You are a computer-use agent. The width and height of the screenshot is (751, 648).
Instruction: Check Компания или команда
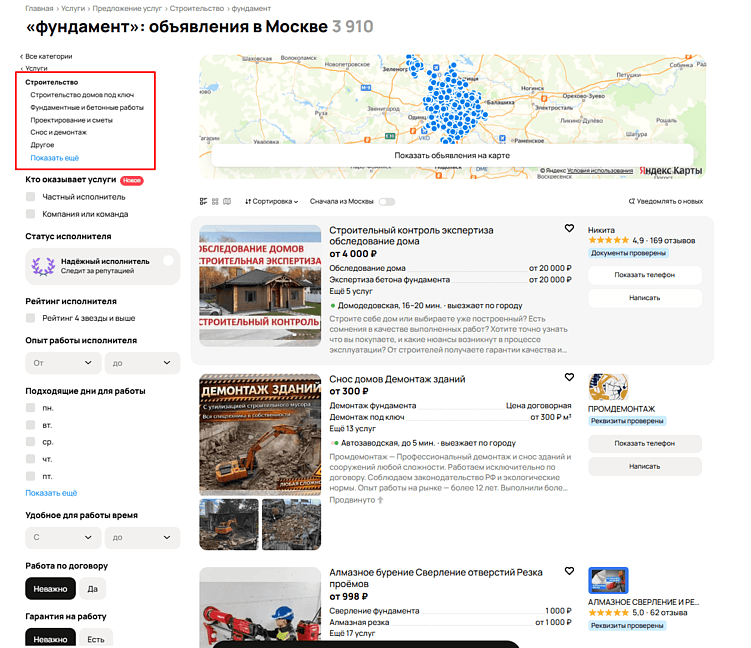click(31, 214)
